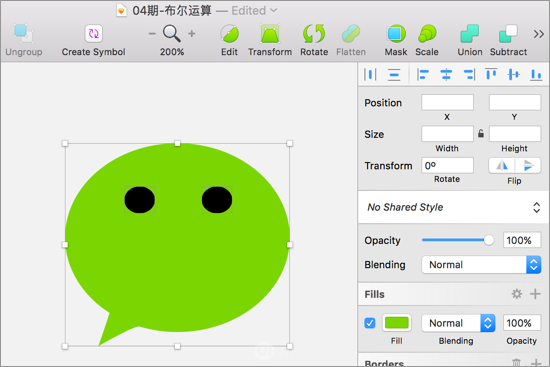Open the fill Blending Normal dropdown
This screenshot has height=367, width=550.
(458, 323)
